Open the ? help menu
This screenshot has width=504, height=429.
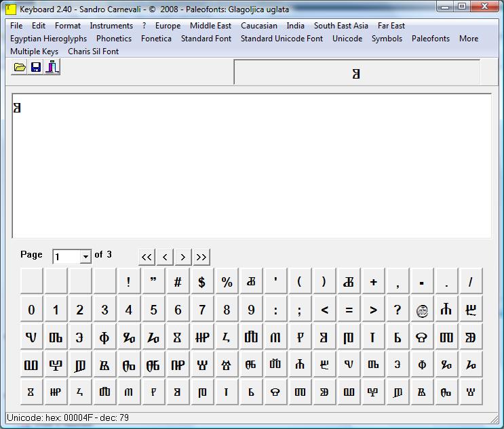pyautogui.click(x=144, y=26)
